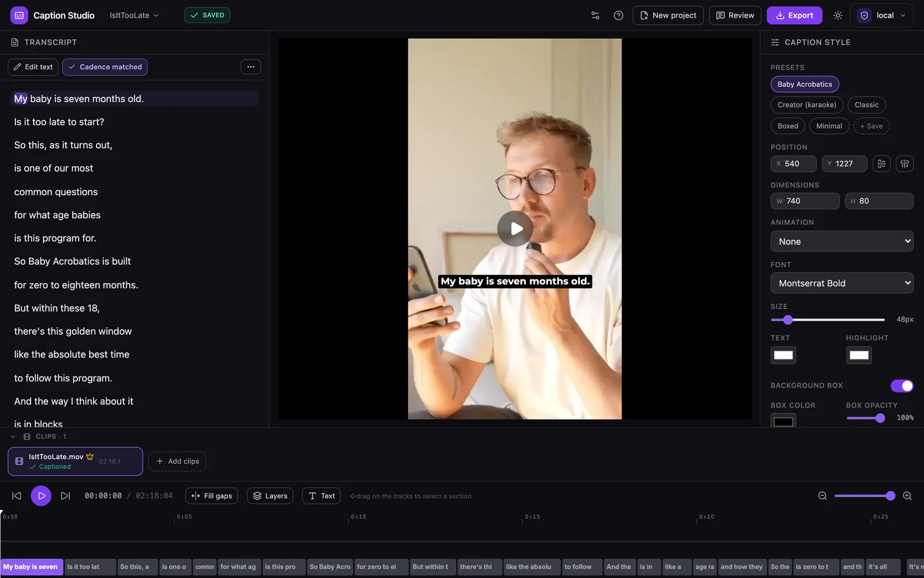Image resolution: width=924 pixels, height=578 pixels.
Task: Click the + Save preset button
Action: pos(871,126)
